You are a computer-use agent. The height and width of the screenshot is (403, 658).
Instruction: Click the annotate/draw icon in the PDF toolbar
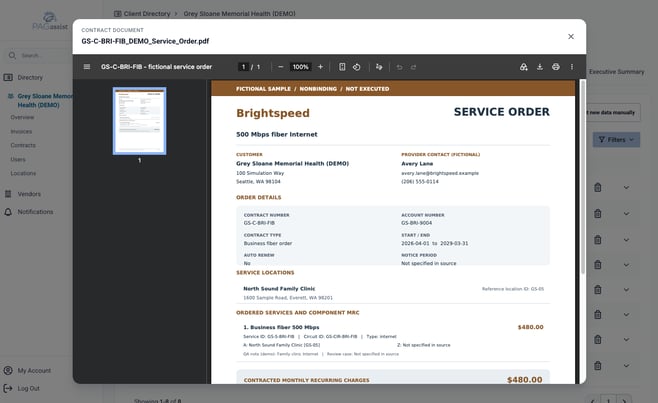[x=379, y=67]
